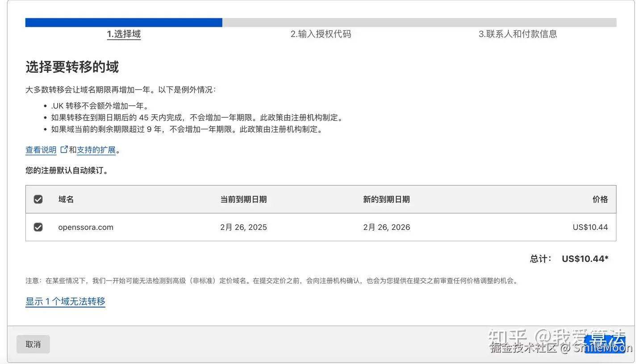Expand 显示 1 个域无法转移 link
Image resolution: width=643 pixels, height=364 pixels.
pos(65,302)
